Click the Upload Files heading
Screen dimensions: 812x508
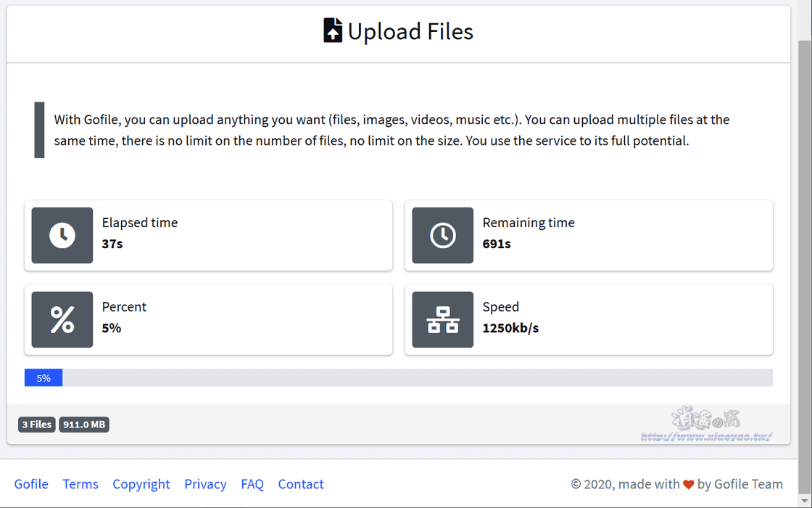(x=410, y=31)
